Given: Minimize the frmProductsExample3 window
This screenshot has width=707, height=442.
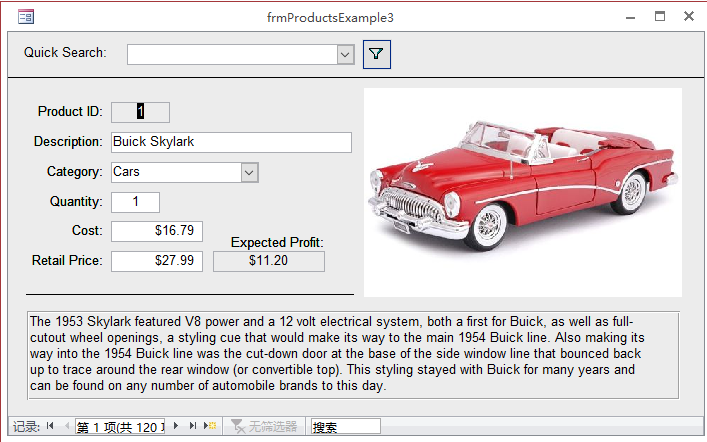Looking at the screenshot, I should pos(631,18).
